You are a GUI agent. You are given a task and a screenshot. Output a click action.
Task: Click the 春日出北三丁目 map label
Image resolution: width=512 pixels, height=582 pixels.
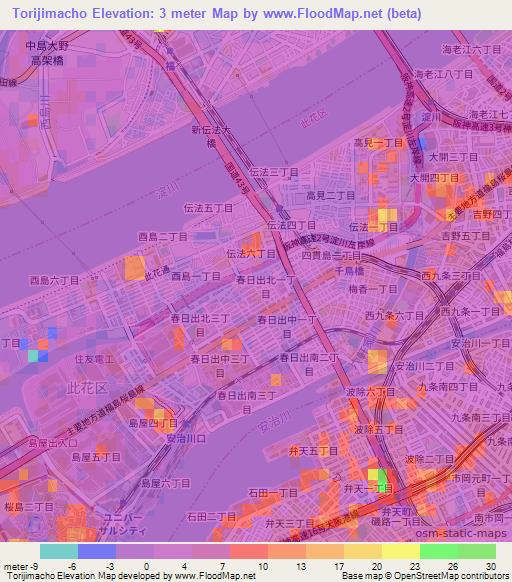200,325
